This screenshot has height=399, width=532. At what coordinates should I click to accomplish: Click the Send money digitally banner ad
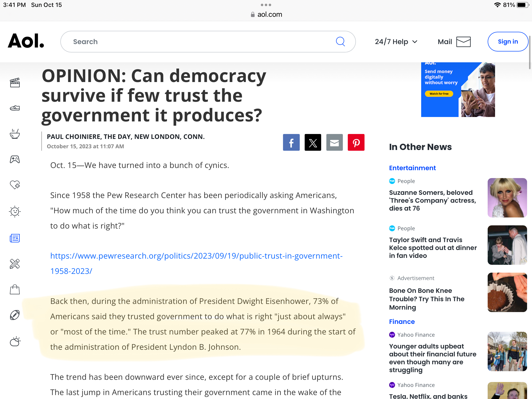[458, 90]
